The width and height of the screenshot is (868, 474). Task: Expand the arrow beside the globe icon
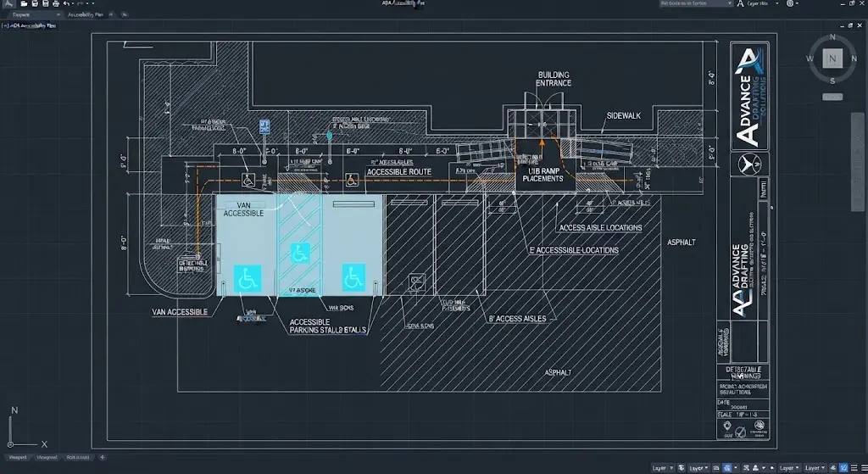[x=797, y=3]
